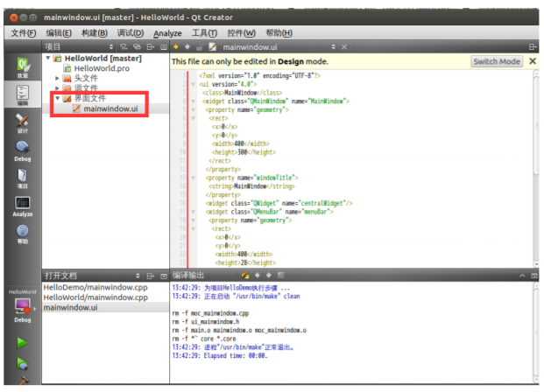The width and height of the screenshot is (544, 392).
Task: Collapse the HelloWorld [master] project node
Action: [47, 58]
